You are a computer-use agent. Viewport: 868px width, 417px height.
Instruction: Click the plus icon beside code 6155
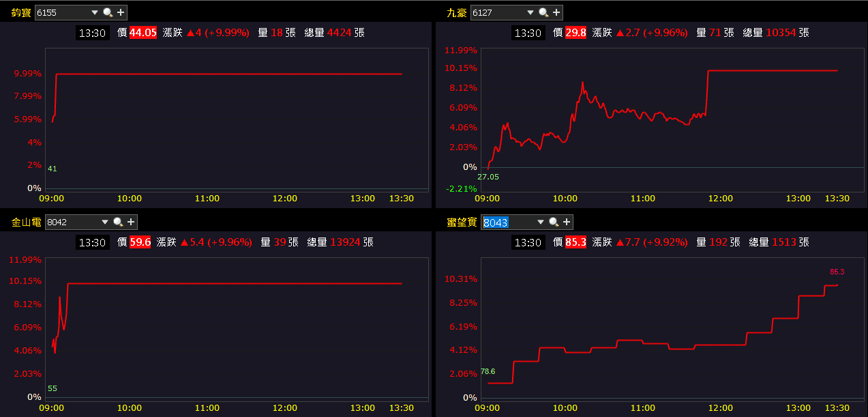[121, 12]
